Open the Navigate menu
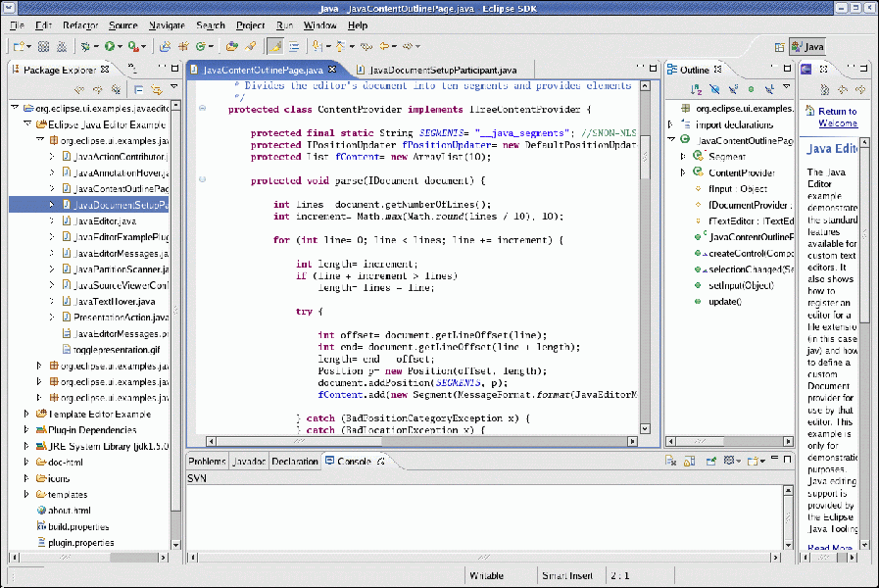This screenshot has height=588, width=879. click(x=167, y=25)
